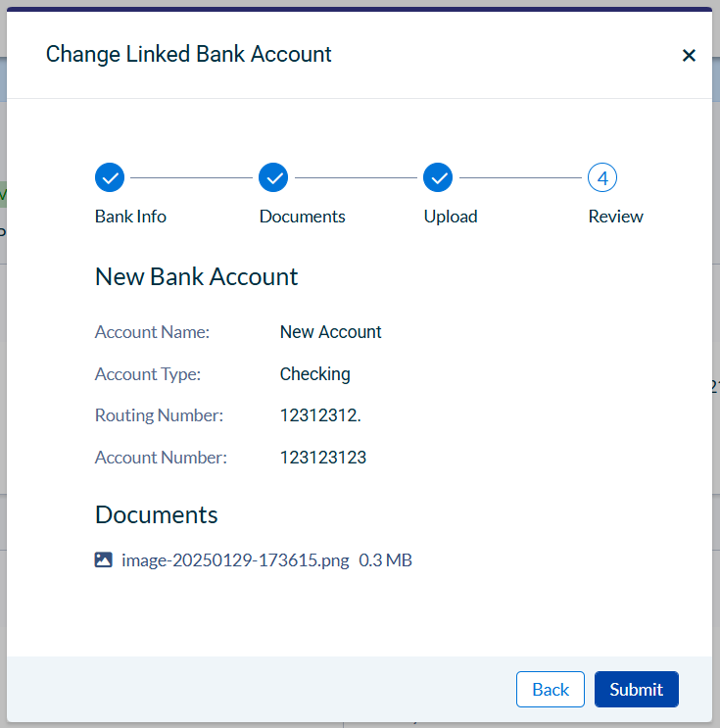Image resolution: width=720 pixels, height=728 pixels.
Task: Click the account number value 123123123
Action: point(323,458)
